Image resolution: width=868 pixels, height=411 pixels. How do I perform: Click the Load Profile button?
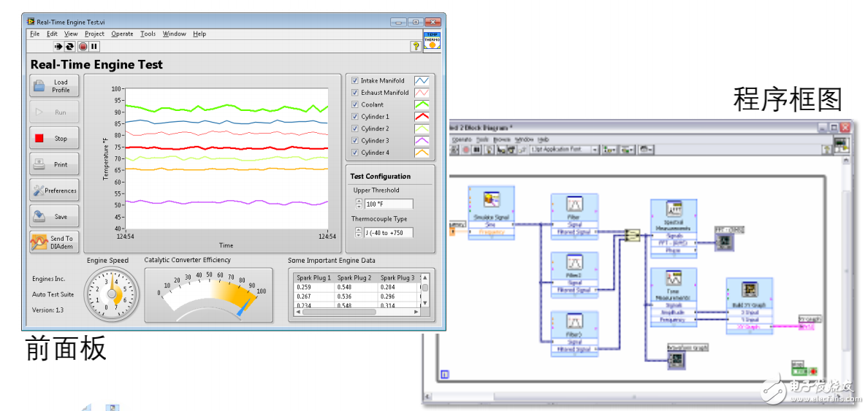(54, 86)
